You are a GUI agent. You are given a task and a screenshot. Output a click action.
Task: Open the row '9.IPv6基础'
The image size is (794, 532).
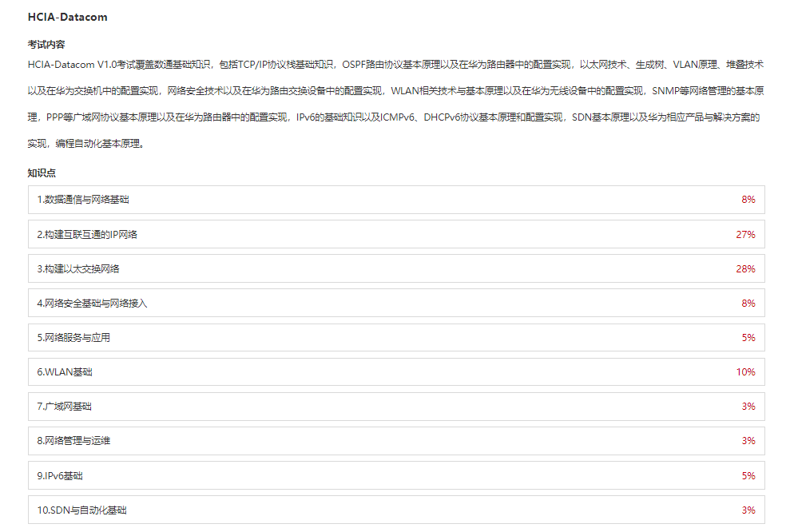[396, 475]
